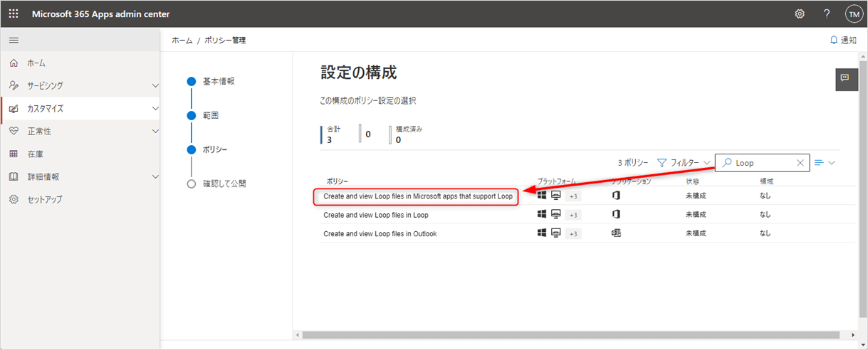The height and width of the screenshot is (350, 868).
Task: Clear the Loop search text with X
Action: click(800, 163)
